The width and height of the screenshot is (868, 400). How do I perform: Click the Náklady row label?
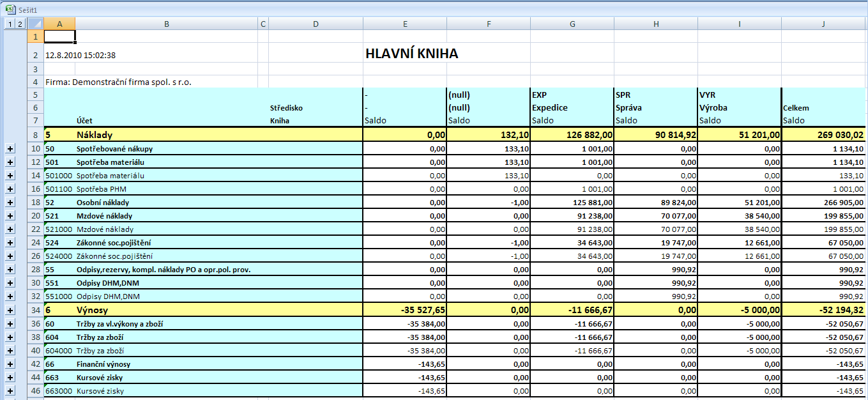click(96, 135)
